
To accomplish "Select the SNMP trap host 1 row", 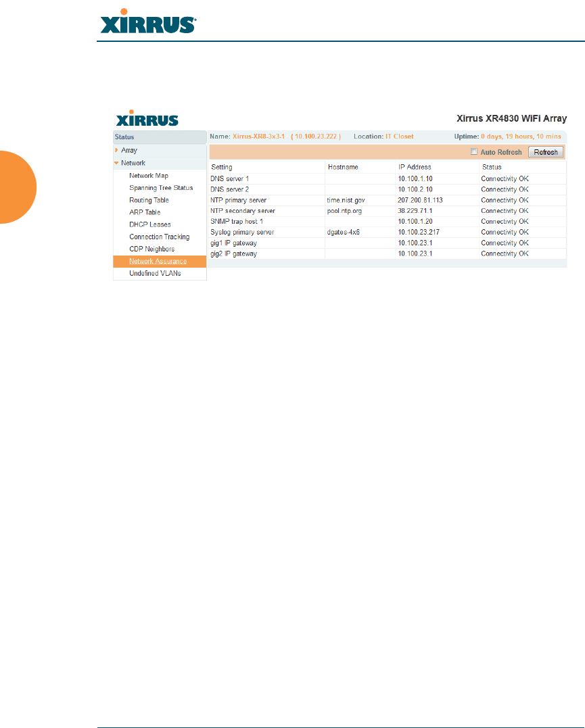I will 387,222.
